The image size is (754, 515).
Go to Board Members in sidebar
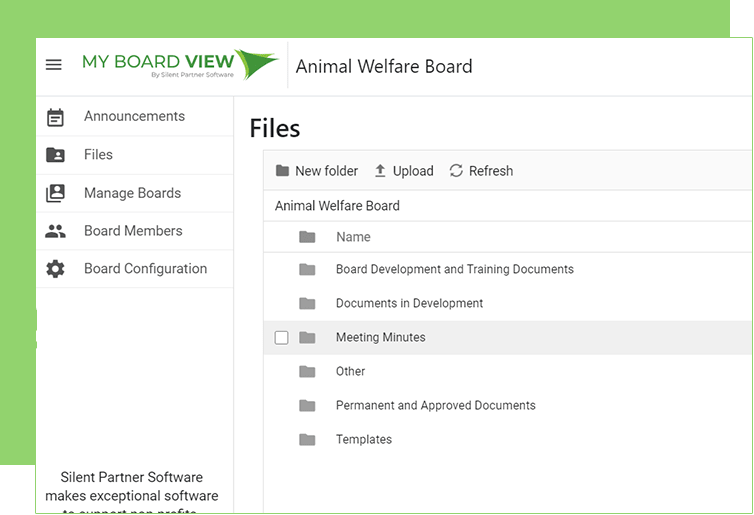tap(133, 231)
